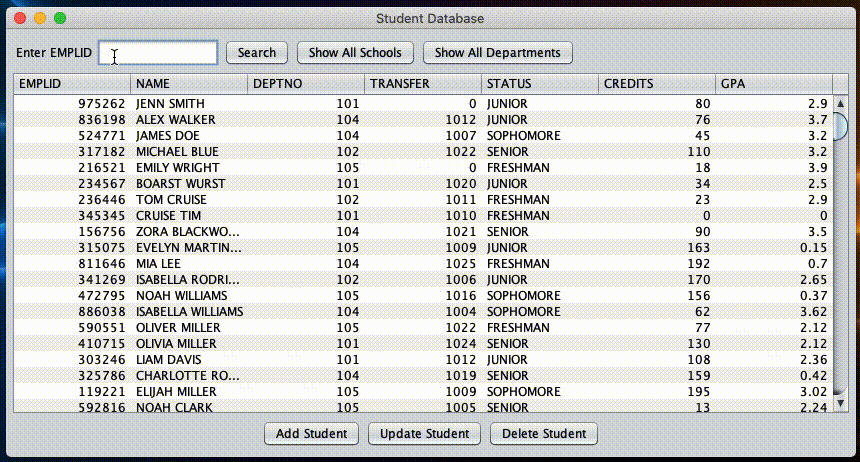The height and width of the screenshot is (462, 860).
Task: Select the CRUISE TIM name cell
Action: pos(189,216)
